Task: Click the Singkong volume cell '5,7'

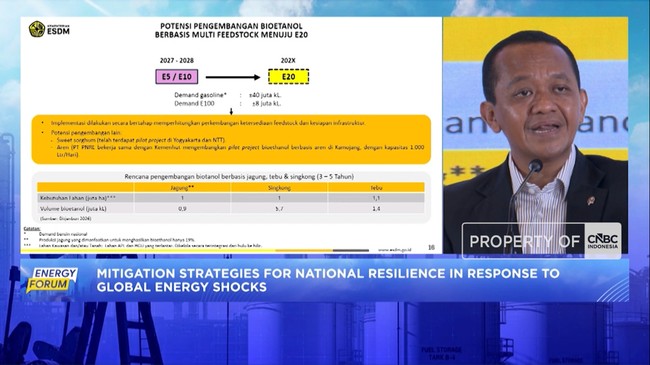Action: [279, 209]
